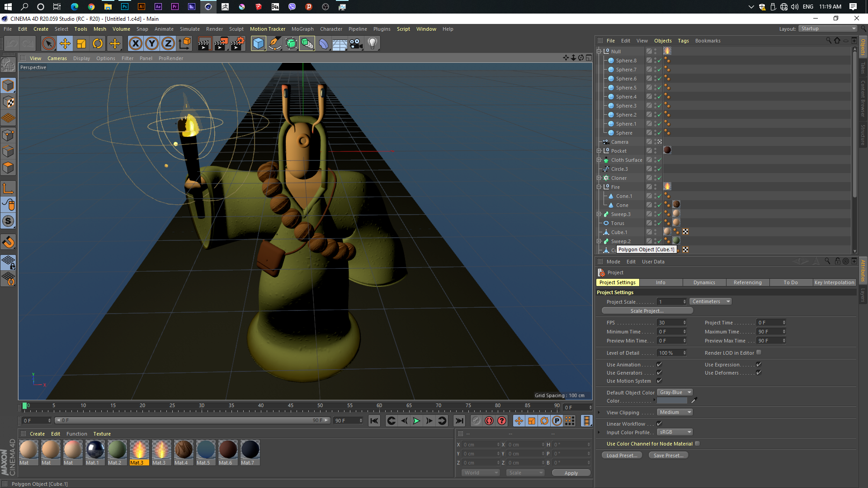Switch to the Dynamics tab

tap(704, 282)
